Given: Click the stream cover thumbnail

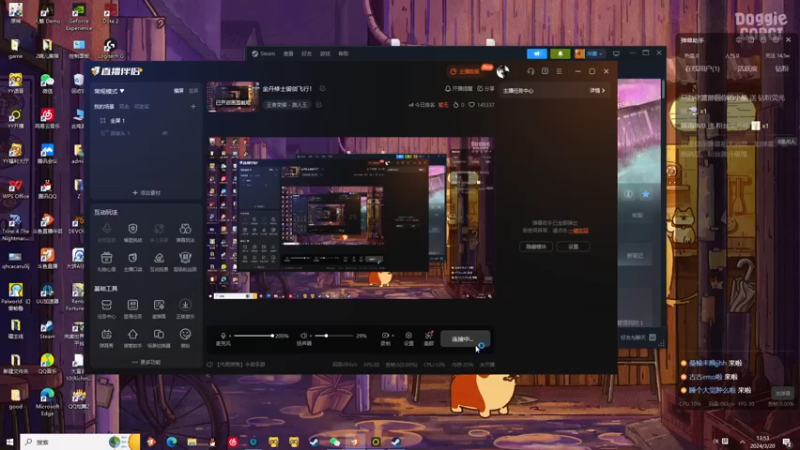Looking at the screenshot, I should [233, 96].
